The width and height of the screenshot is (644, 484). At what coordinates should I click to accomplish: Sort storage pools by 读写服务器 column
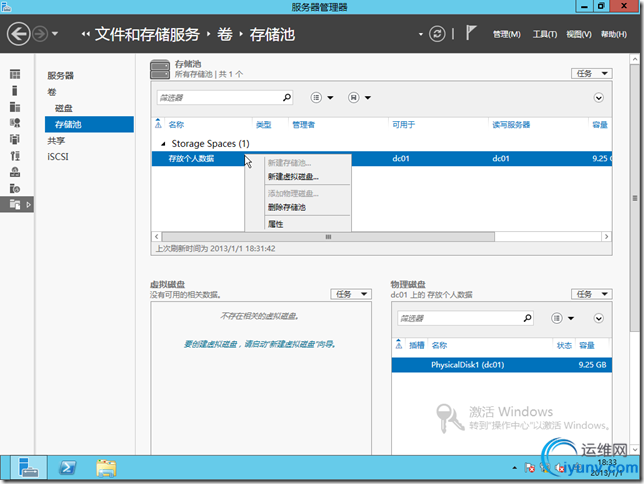pos(511,124)
